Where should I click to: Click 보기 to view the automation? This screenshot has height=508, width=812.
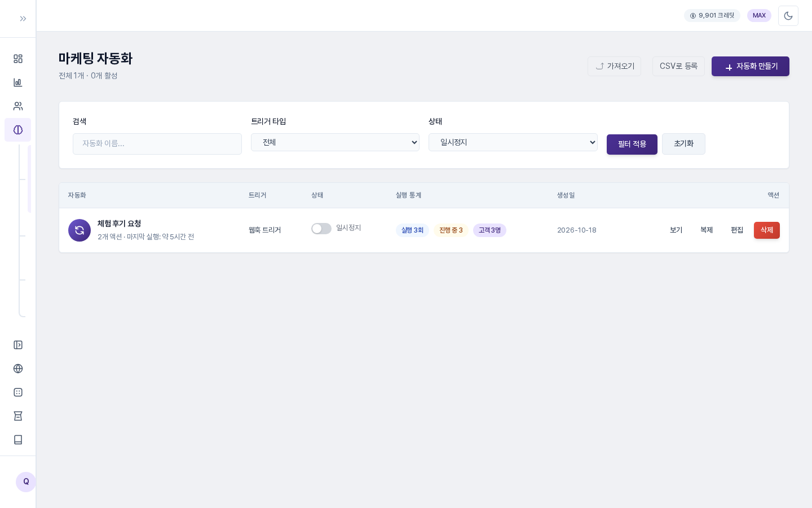tap(676, 230)
